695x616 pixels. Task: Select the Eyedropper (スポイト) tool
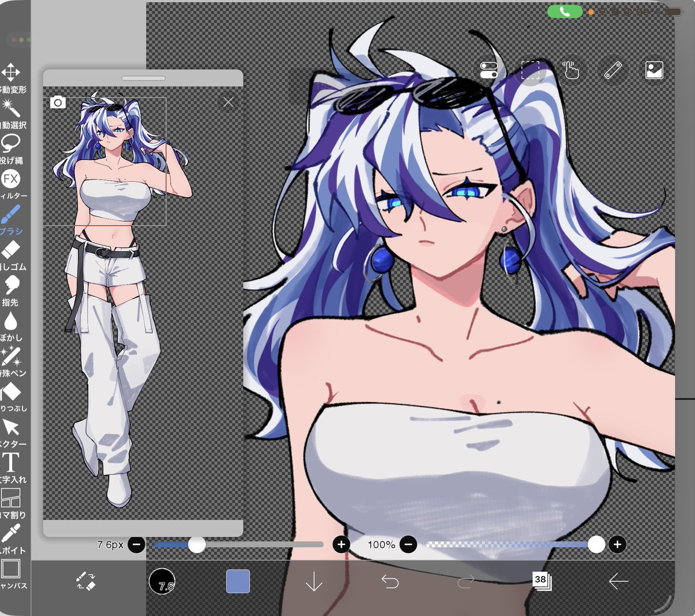click(11, 538)
